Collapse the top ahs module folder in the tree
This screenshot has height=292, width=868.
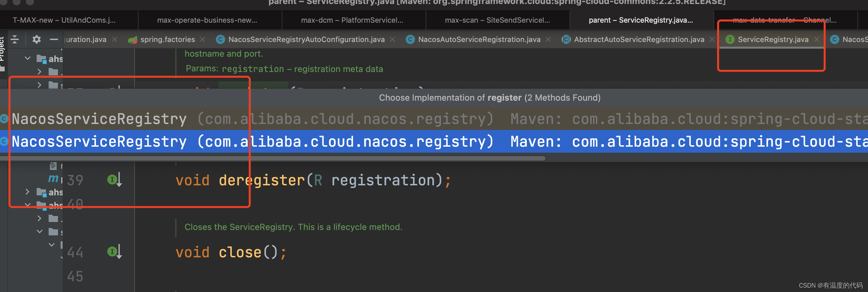click(28, 58)
